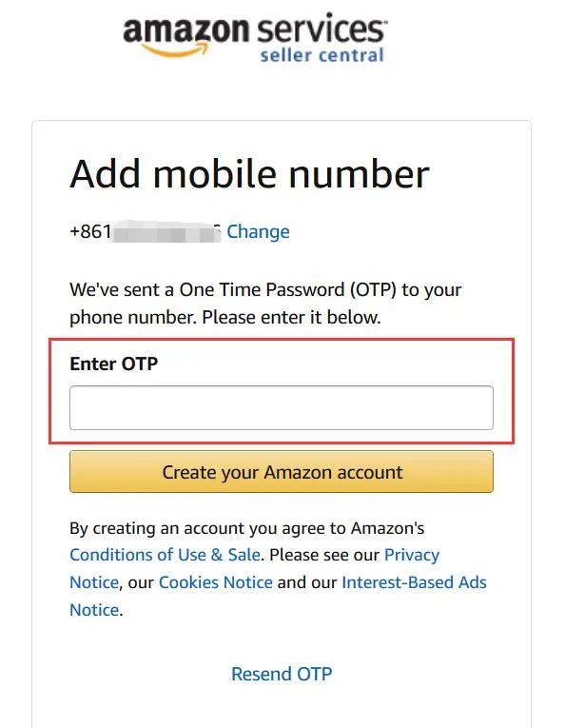This screenshot has height=728, width=565.
Task: Resend the OTP code
Action: (282, 674)
